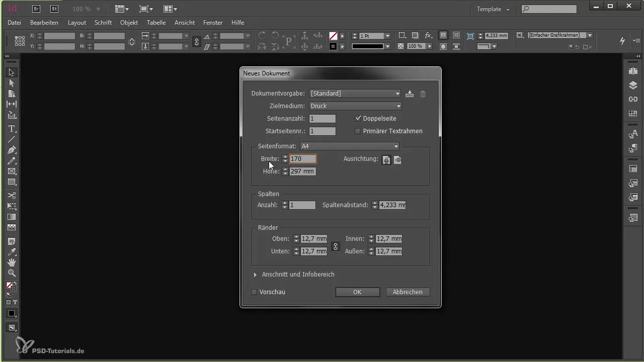The image size is (644, 362).
Task: Click the Oben margin field
Action: pos(314,239)
